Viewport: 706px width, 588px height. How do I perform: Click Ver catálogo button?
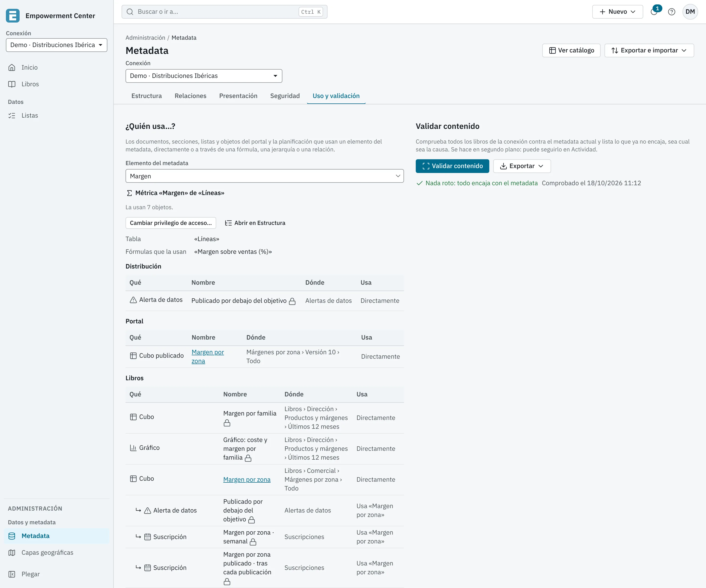coord(571,50)
